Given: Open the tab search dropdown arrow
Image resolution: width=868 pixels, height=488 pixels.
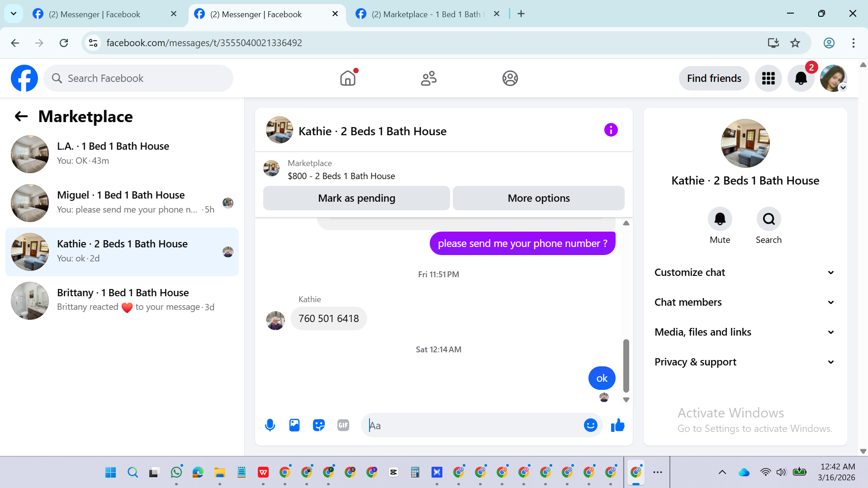Looking at the screenshot, I should click(x=14, y=14).
